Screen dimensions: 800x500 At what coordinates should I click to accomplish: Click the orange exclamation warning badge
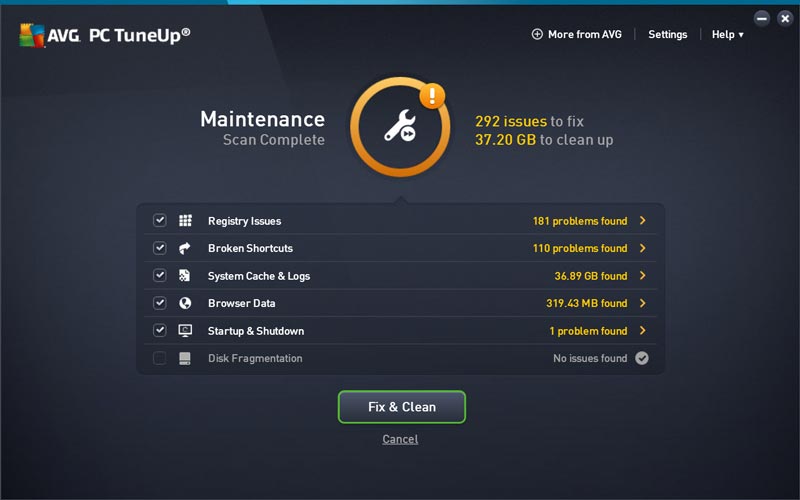(x=432, y=95)
